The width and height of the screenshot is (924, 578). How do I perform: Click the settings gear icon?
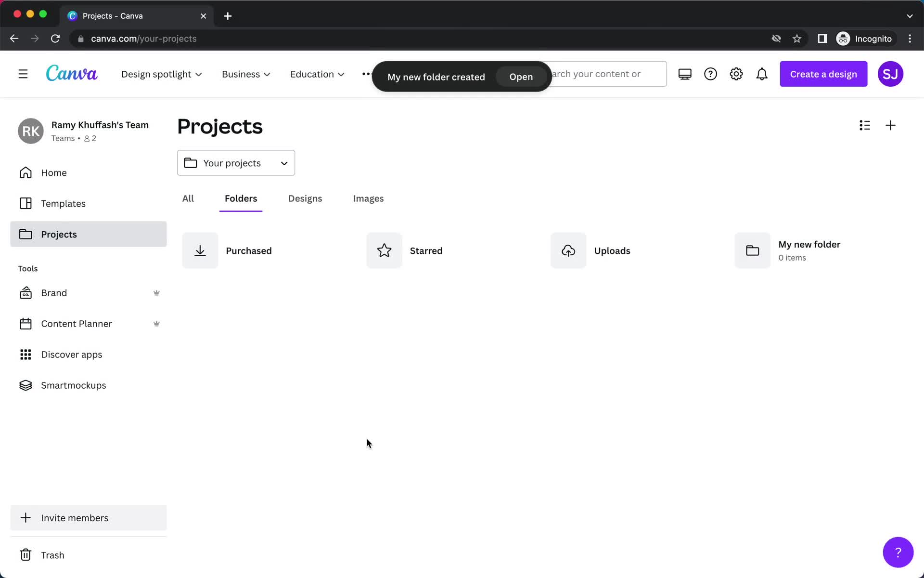point(736,74)
